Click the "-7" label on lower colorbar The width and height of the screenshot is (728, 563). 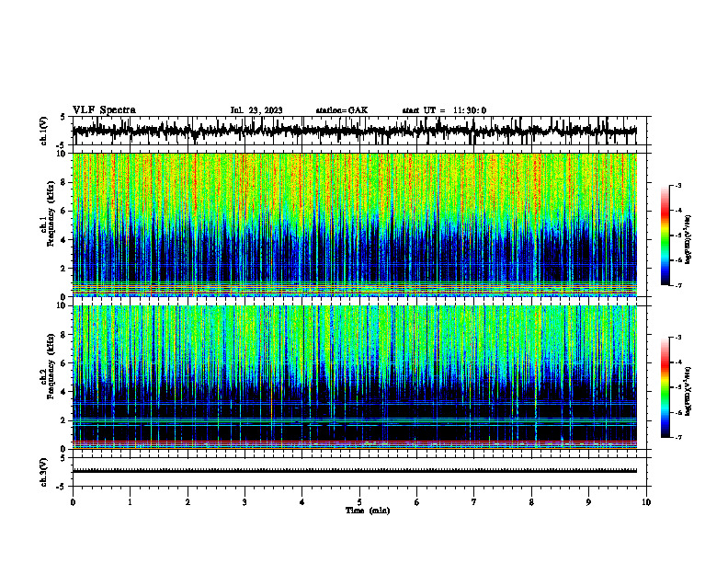(x=678, y=437)
